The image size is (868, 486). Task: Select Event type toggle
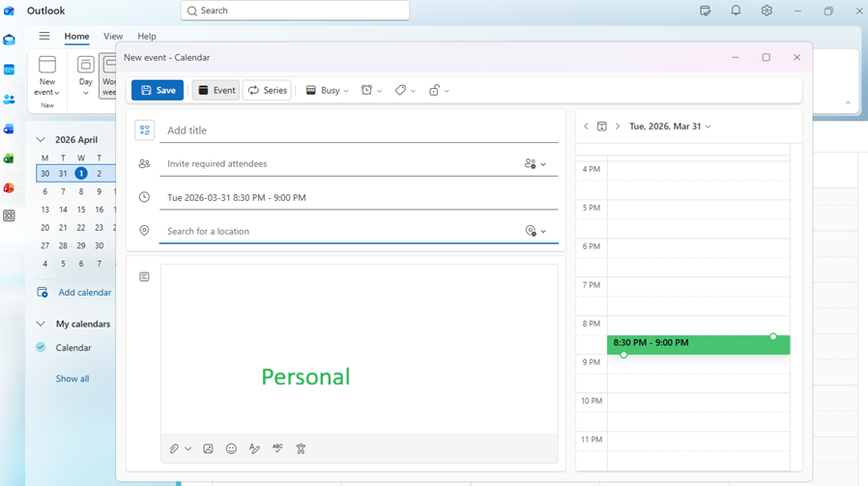pos(217,90)
